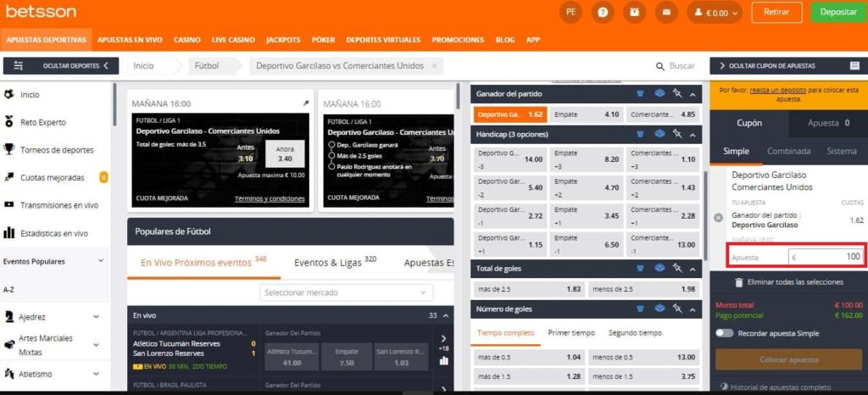Switch to Primer tiempo tab
This screenshot has height=395, width=868.
571,333
